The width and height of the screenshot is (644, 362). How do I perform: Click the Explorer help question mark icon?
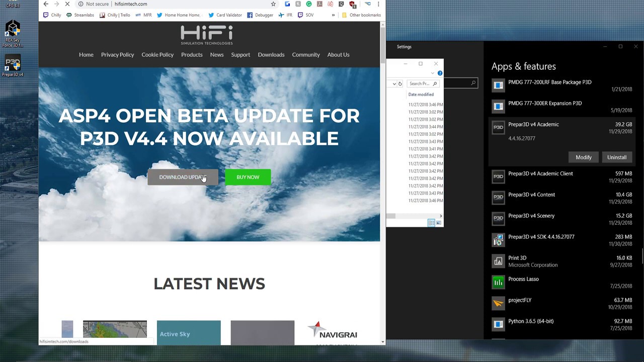pos(440,73)
